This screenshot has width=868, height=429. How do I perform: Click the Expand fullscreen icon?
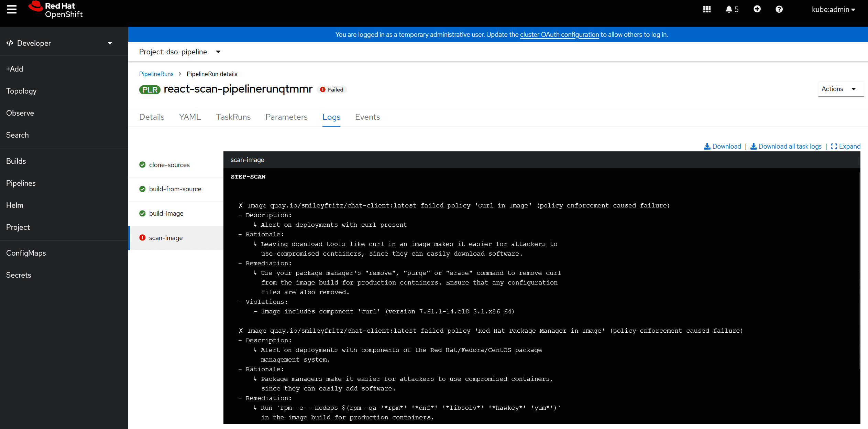[x=834, y=147]
